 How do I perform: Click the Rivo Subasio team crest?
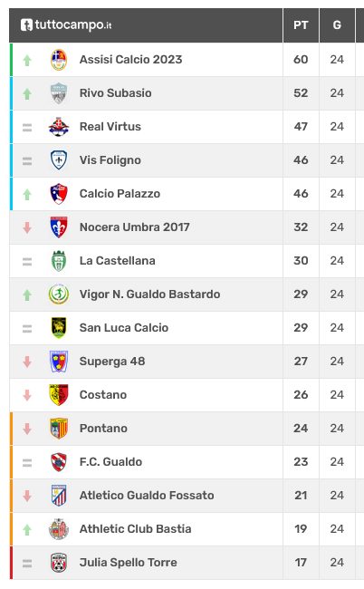pyautogui.click(x=59, y=93)
